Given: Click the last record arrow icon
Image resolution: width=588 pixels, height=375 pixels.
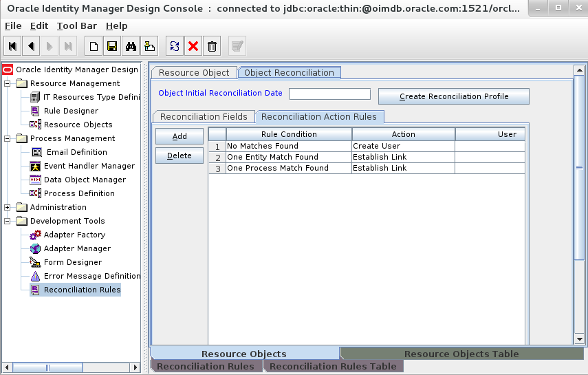Looking at the screenshot, I should point(68,46).
